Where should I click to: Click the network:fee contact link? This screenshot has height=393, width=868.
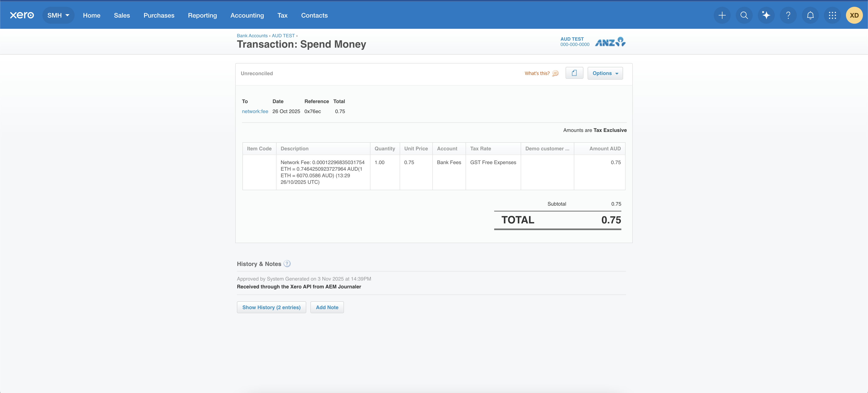pyautogui.click(x=255, y=111)
